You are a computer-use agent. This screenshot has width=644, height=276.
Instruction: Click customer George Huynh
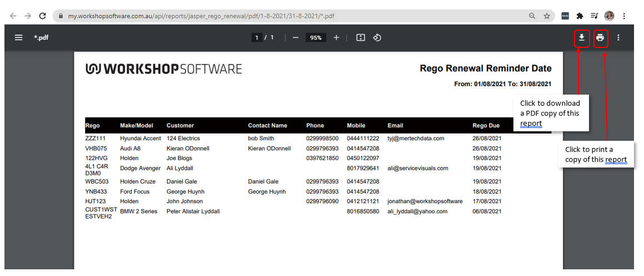(185, 191)
